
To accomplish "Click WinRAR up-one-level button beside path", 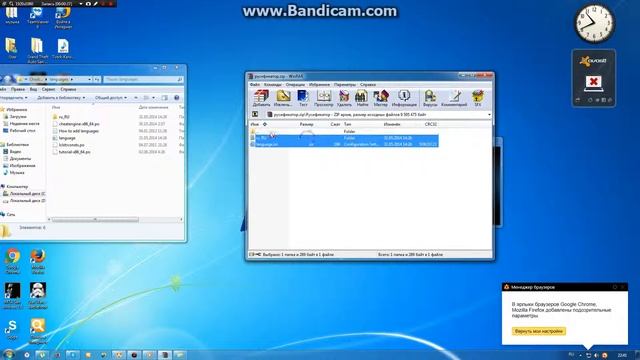I will pos(255,115).
